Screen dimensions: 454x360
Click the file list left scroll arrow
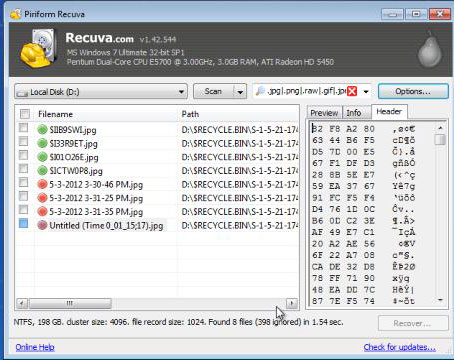[22, 303]
